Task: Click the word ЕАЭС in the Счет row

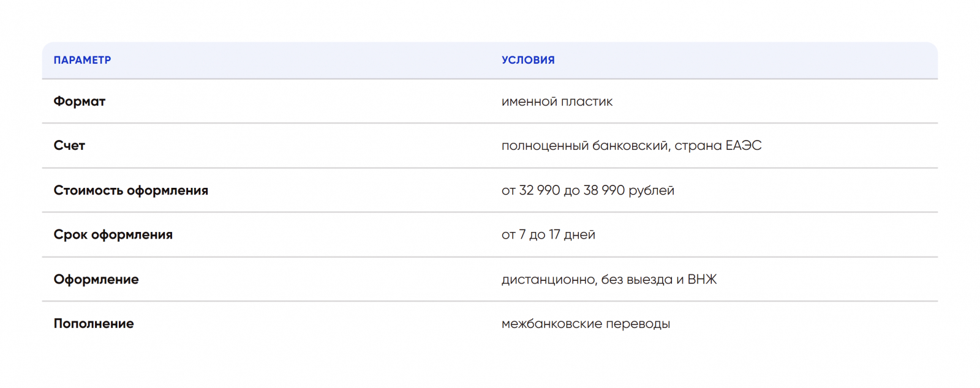Action: tap(744, 146)
